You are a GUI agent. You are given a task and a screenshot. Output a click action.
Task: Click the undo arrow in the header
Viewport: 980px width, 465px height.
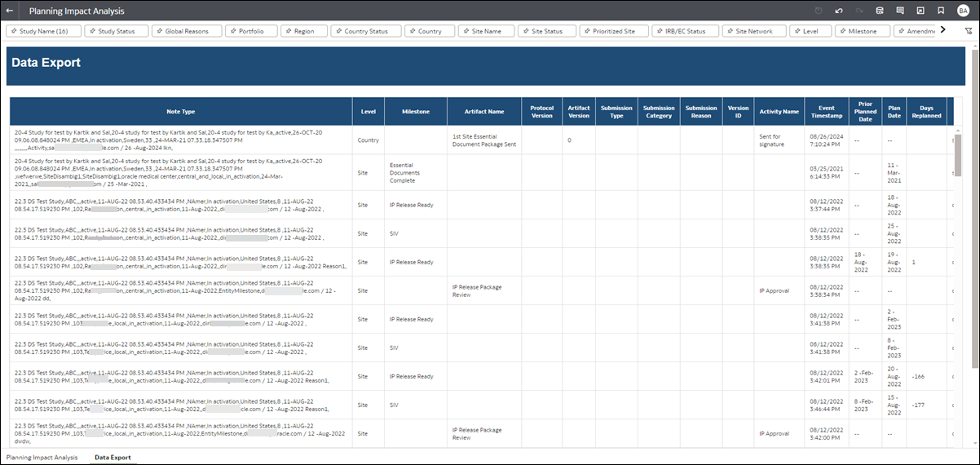click(x=839, y=11)
